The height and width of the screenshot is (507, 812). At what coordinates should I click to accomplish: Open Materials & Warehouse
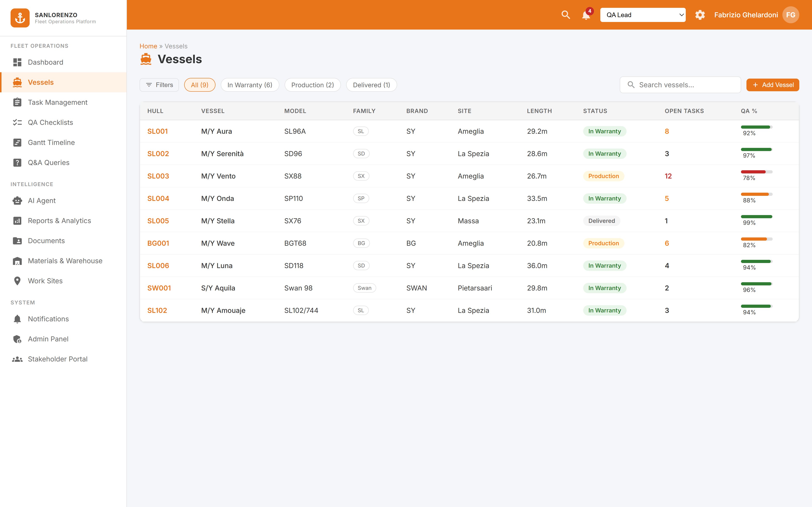pos(65,260)
